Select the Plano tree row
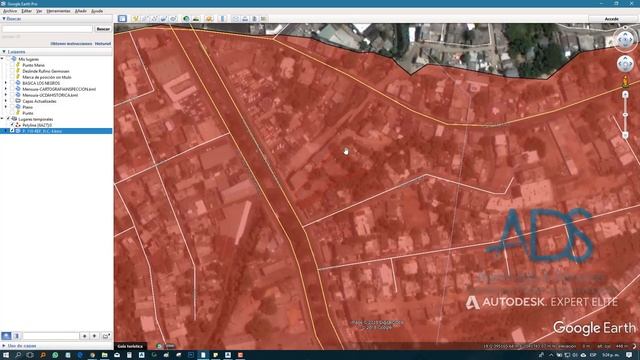The height and width of the screenshot is (360, 640). (28, 107)
